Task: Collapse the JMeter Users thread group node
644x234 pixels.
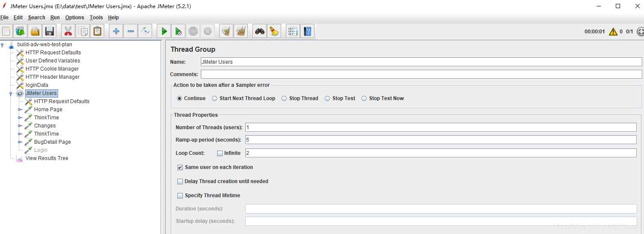Action: coord(11,93)
